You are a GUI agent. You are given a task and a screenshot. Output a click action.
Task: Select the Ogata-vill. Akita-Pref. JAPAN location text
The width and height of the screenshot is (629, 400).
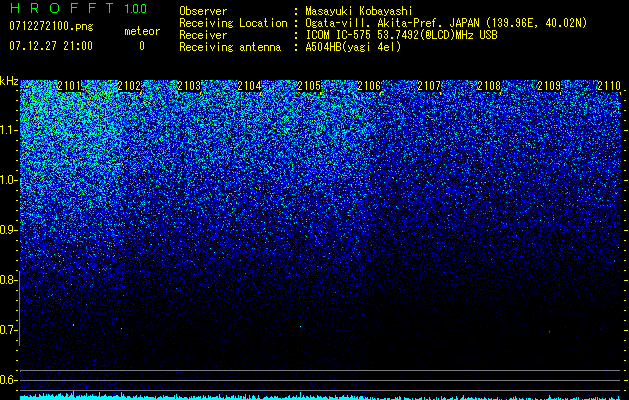point(446,23)
